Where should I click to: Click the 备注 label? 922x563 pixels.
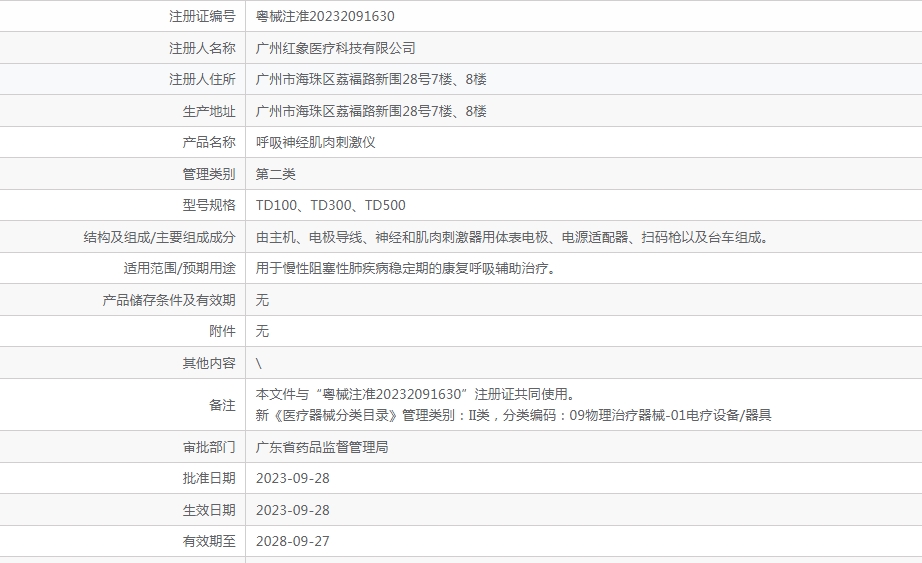tap(222, 405)
